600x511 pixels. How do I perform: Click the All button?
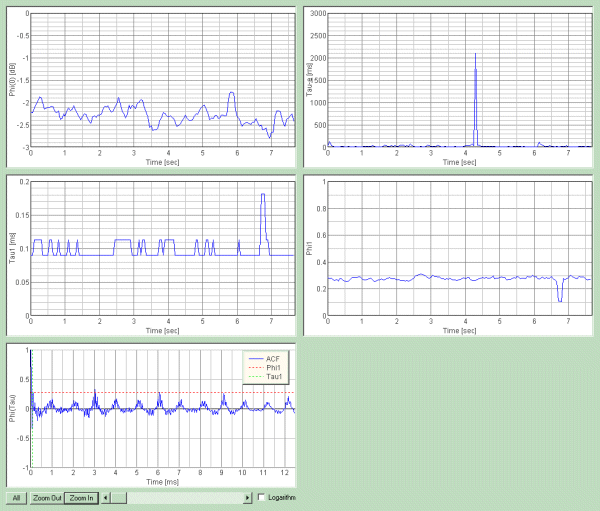(x=16, y=497)
